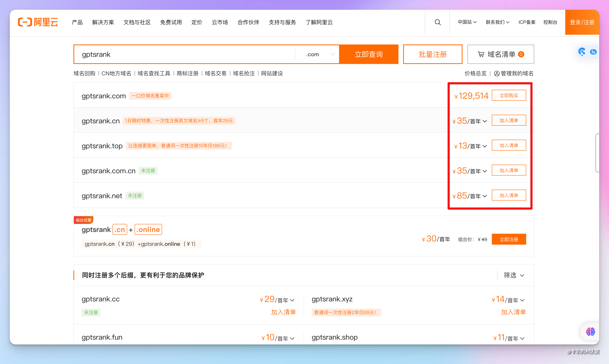Expand price options for gptsrank.top
This screenshot has width=609, height=364.
click(x=485, y=146)
